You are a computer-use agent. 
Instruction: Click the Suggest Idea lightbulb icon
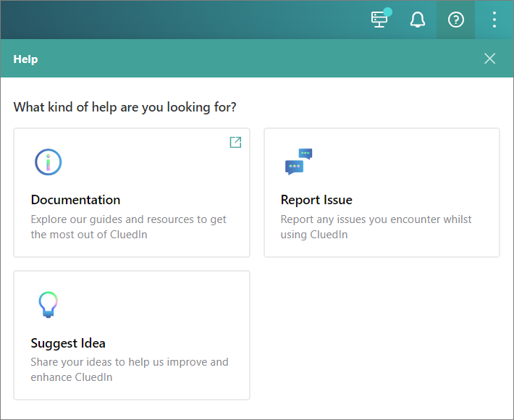(x=48, y=305)
